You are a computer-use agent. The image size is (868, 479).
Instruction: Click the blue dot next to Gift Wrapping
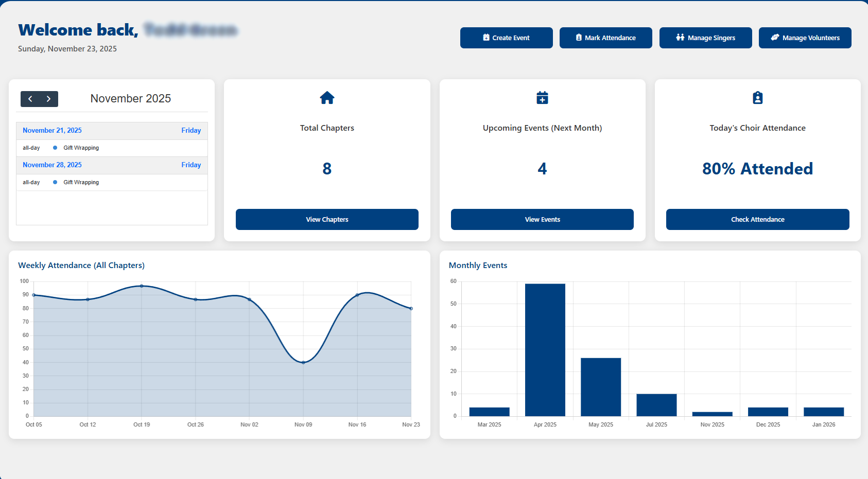click(55, 148)
